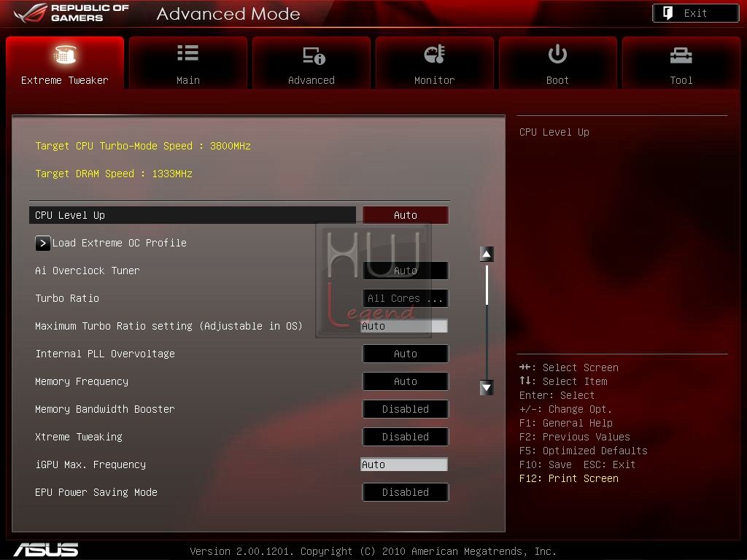Click the Advanced monitor info icon

coord(314,55)
